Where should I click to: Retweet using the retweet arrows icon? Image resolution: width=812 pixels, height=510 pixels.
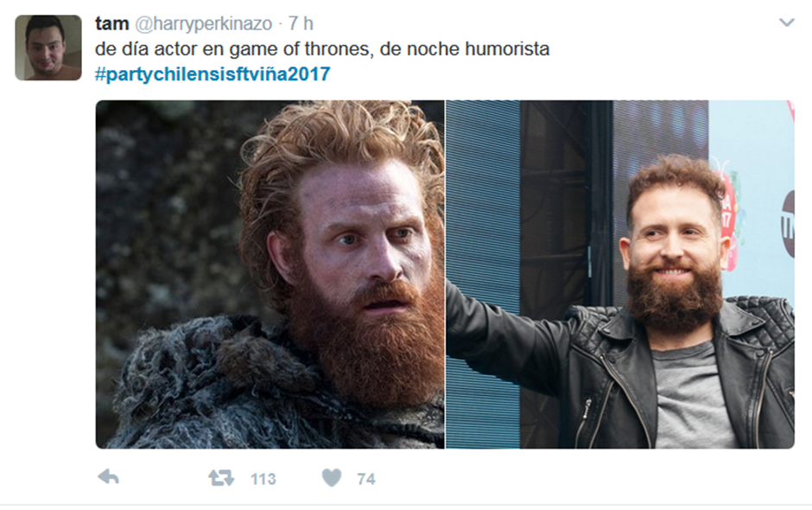click(x=221, y=477)
